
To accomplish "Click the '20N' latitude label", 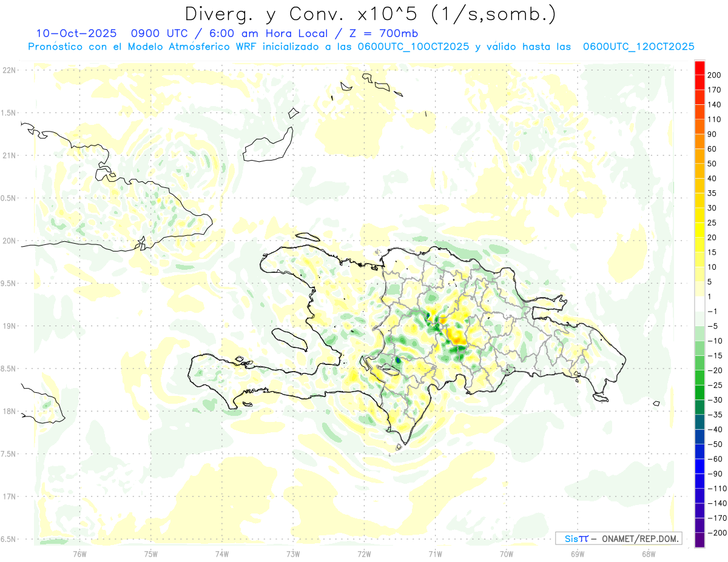I will 9,241.
